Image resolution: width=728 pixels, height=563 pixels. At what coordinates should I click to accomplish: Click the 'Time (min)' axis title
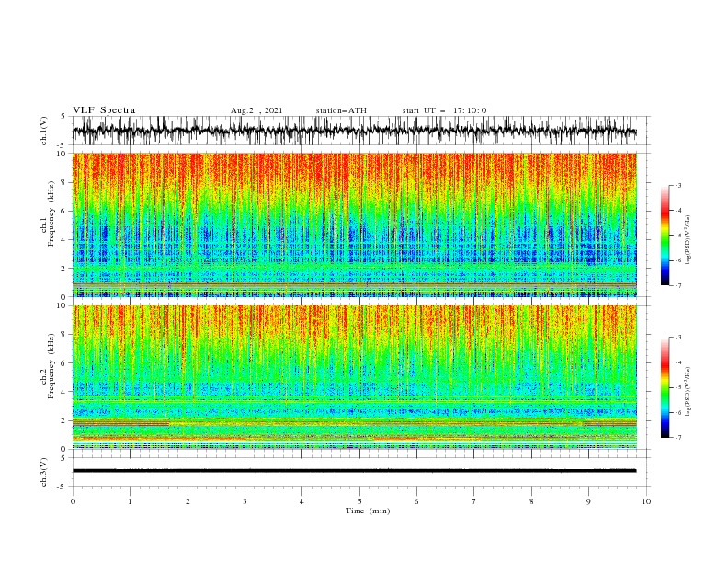(x=368, y=511)
